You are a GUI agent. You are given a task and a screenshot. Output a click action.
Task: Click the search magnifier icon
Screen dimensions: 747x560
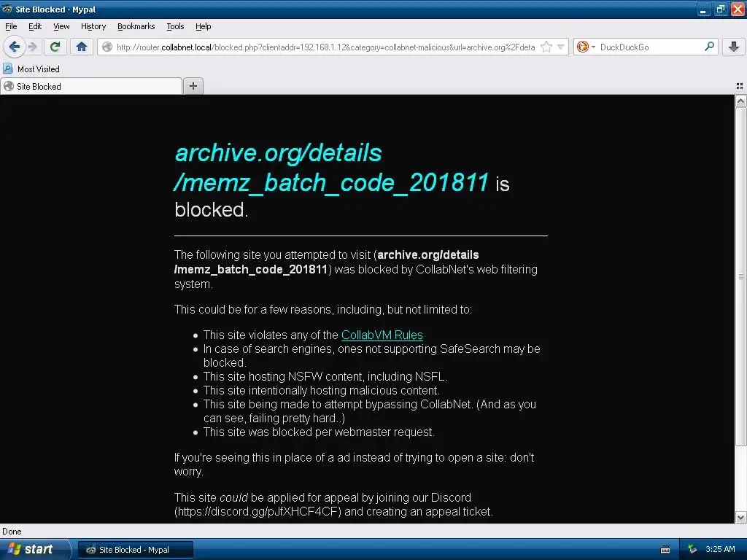(x=709, y=47)
